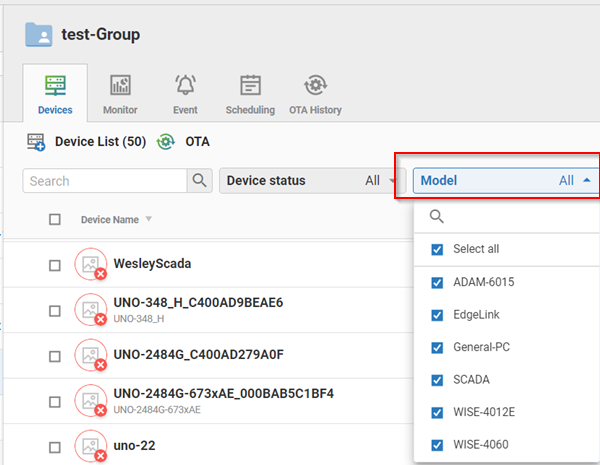
Task: Click the Device Name sort arrow
Action: point(149,220)
